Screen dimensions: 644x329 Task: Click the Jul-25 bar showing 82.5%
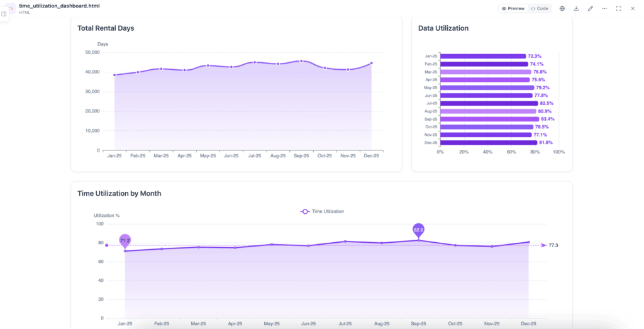[x=489, y=104]
